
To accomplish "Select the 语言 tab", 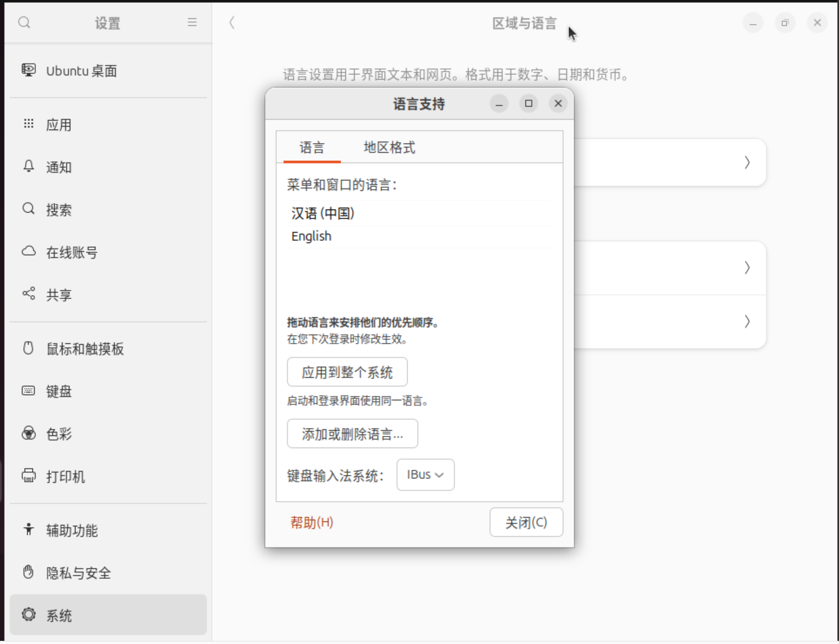I will [x=312, y=147].
